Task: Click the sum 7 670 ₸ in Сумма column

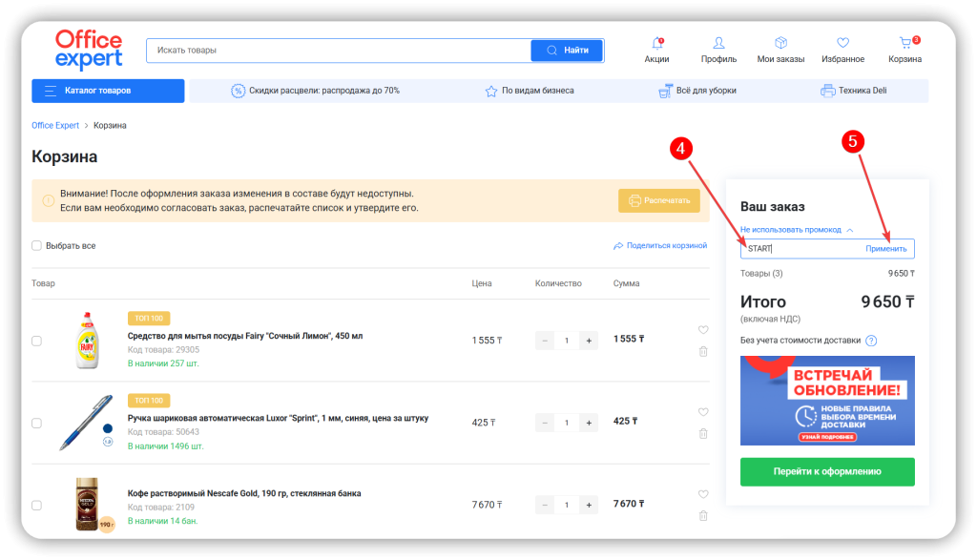Action: click(x=629, y=504)
